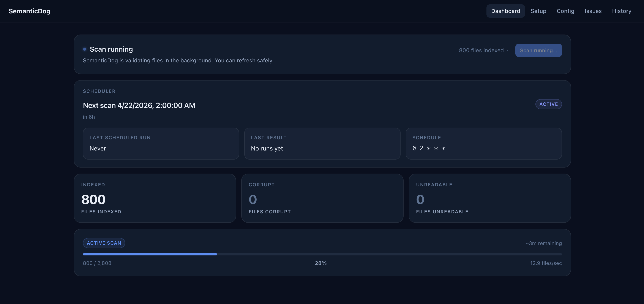Open the Unreadable files card
This screenshot has width=644, height=304.
(x=489, y=198)
